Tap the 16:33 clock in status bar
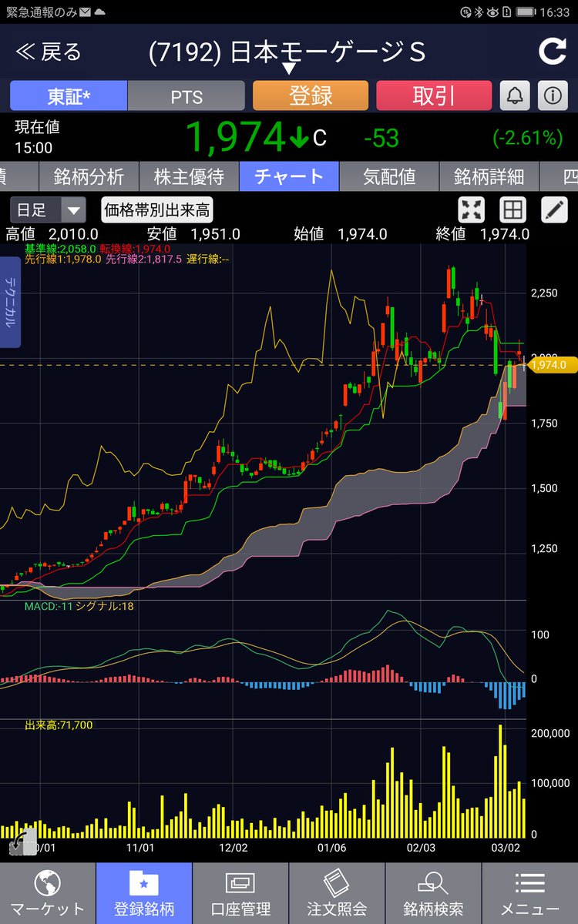This screenshot has width=578, height=924. [556, 12]
